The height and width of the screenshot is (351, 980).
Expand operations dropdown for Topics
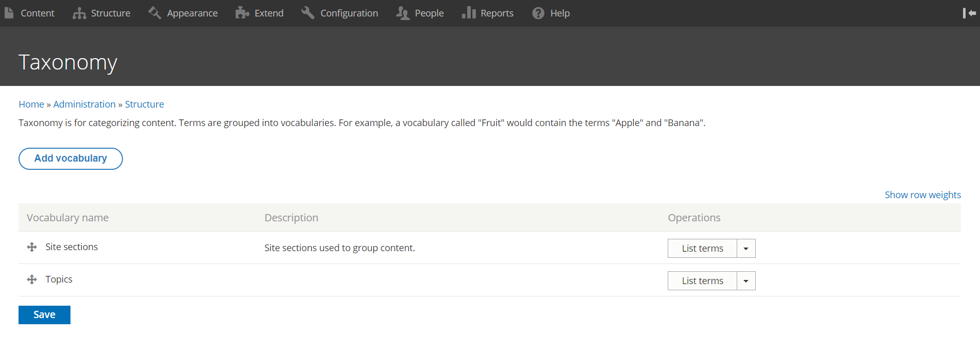pos(746,281)
